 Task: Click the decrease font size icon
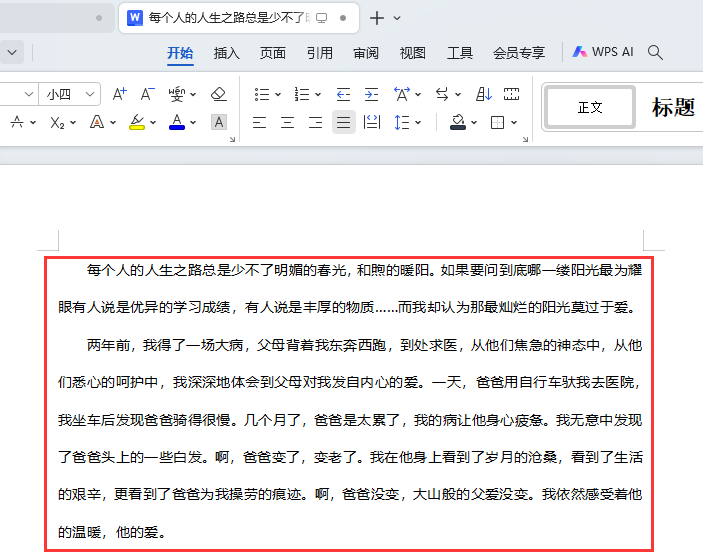pyautogui.click(x=147, y=94)
